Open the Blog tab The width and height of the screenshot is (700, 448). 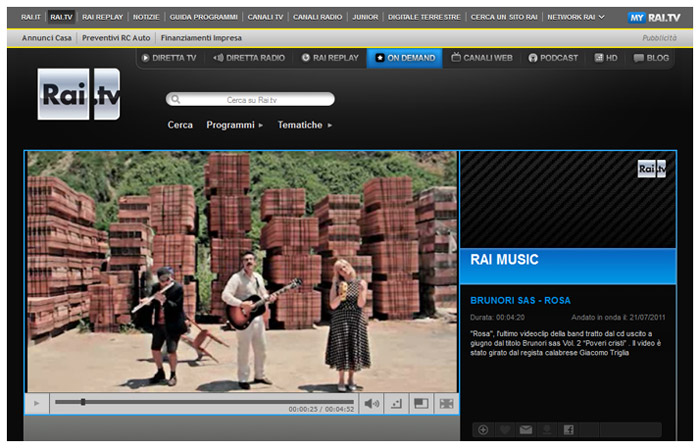pyautogui.click(x=651, y=58)
